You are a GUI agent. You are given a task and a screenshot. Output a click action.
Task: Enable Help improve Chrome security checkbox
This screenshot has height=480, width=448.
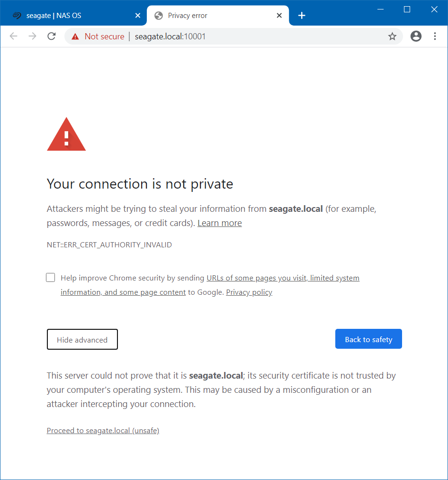click(51, 278)
